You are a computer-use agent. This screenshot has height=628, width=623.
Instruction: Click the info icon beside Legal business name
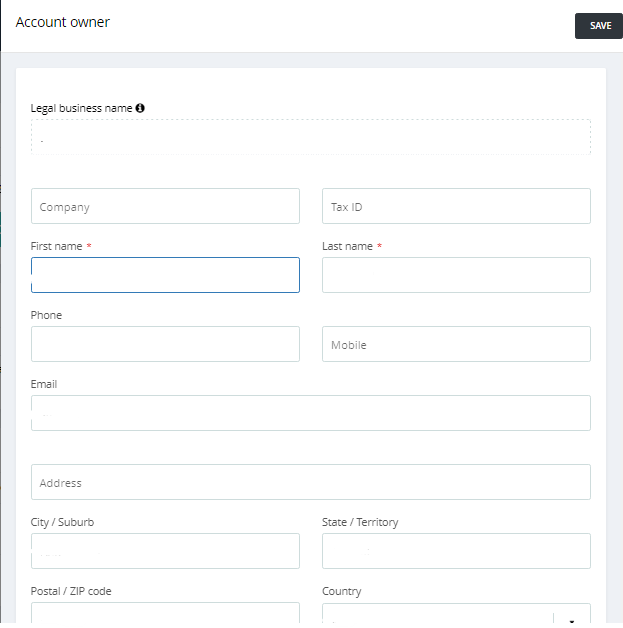click(140, 108)
